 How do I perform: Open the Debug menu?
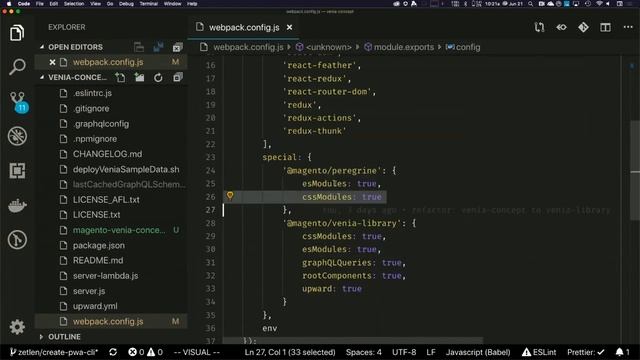pyautogui.click(x=126, y=4)
